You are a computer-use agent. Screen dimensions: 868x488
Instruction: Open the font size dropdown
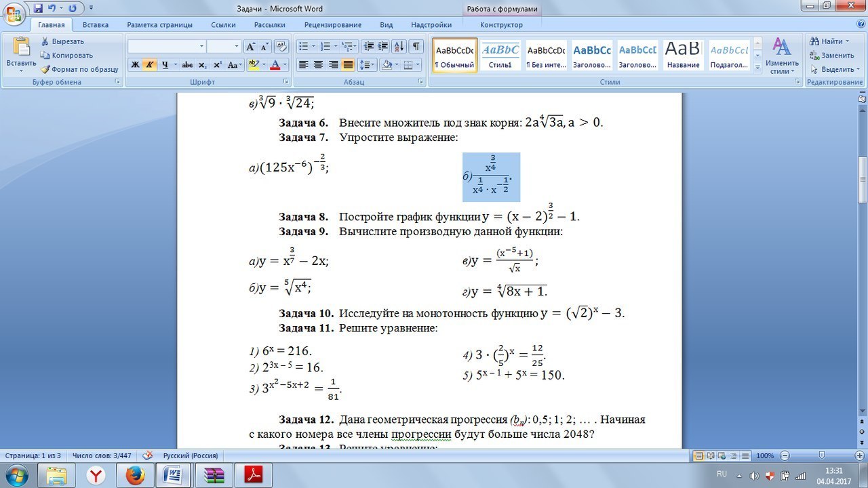[237, 46]
